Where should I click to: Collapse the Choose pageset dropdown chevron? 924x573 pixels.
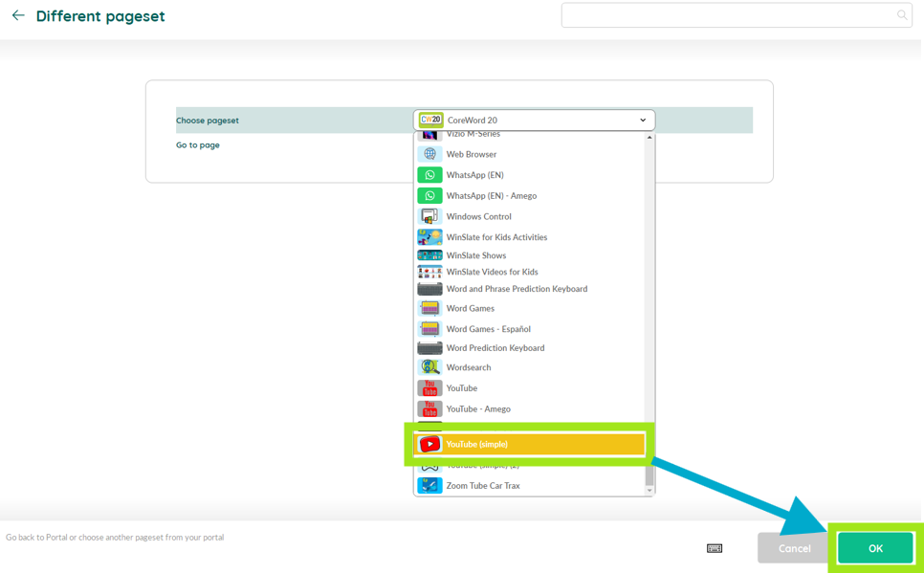tap(643, 121)
